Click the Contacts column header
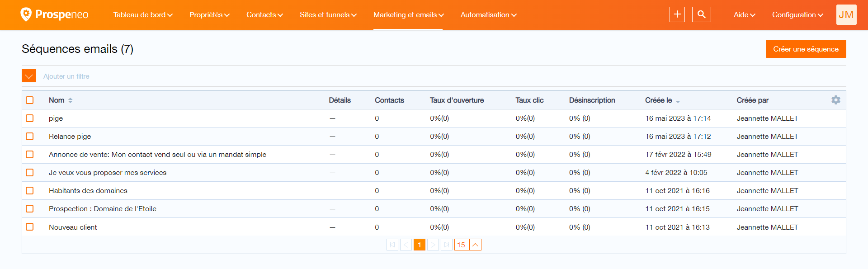The image size is (868, 269). pyautogui.click(x=389, y=100)
